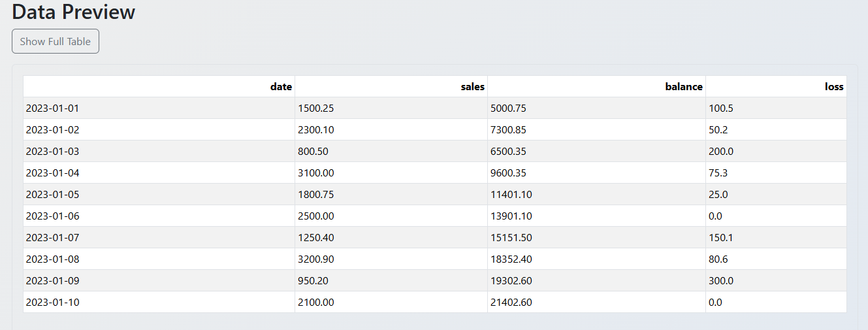Viewport: 868px width, 330px height.
Task: Select the 2023-01-09 date cell
Action: click(159, 280)
